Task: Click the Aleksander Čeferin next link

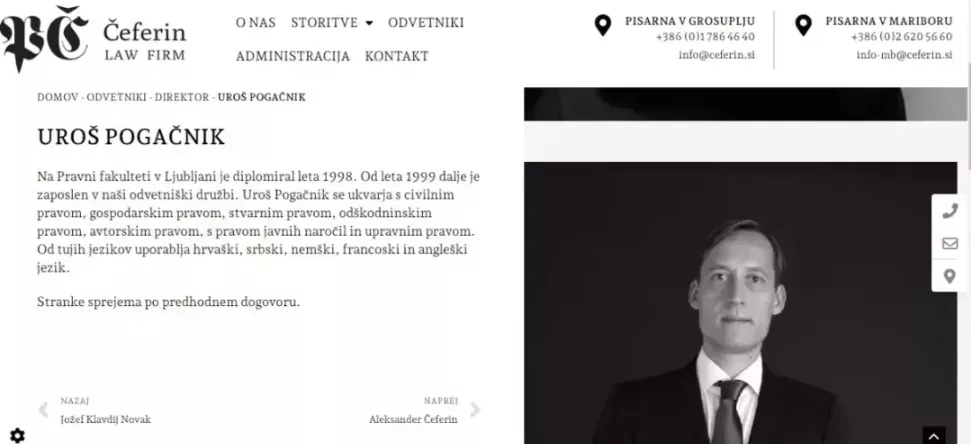Action: click(x=413, y=419)
